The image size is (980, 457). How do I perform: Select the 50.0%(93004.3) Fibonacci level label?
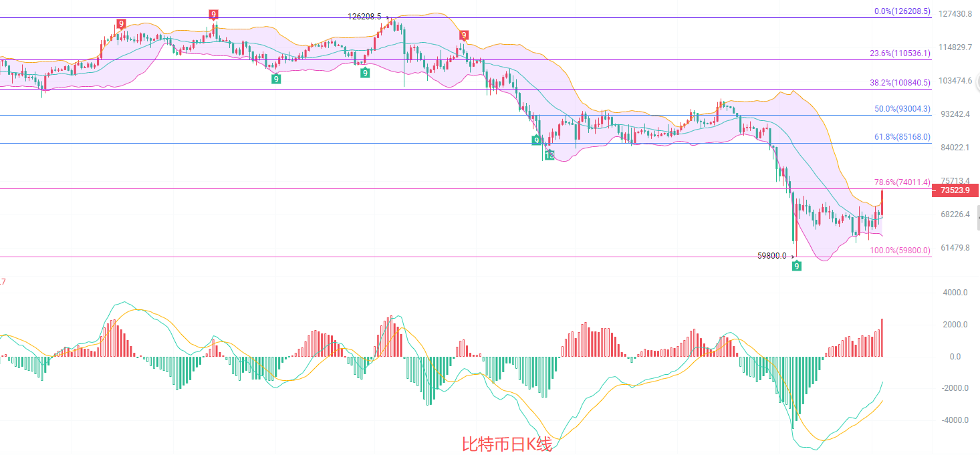[902, 109]
